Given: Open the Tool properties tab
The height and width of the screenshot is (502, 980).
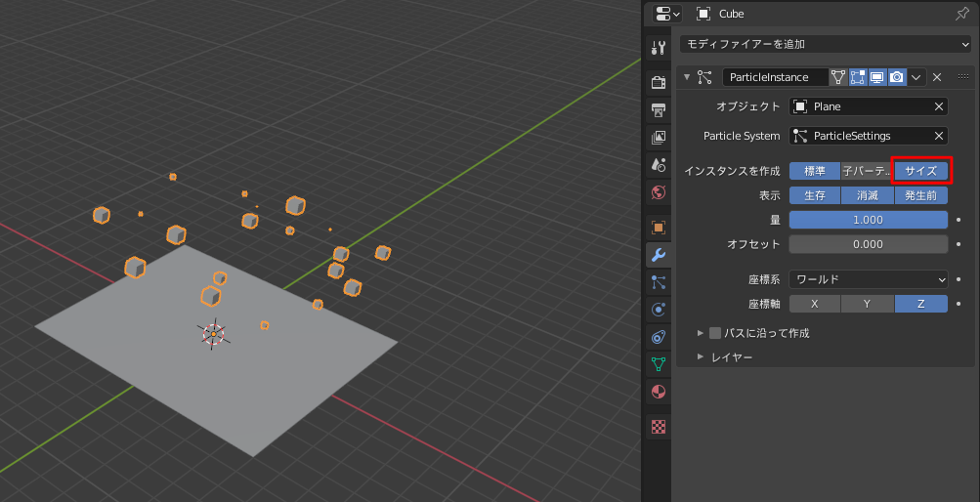Looking at the screenshot, I should tap(659, 48).
